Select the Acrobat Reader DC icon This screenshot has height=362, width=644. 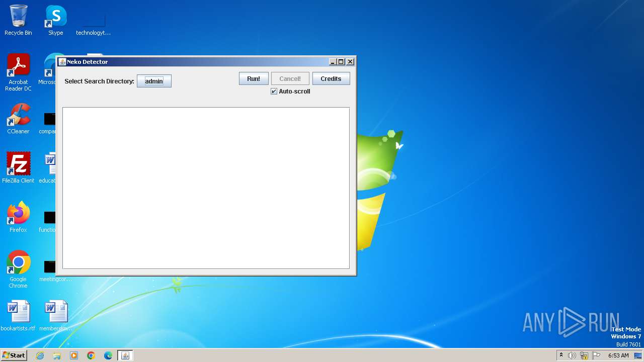pos(18,72)
